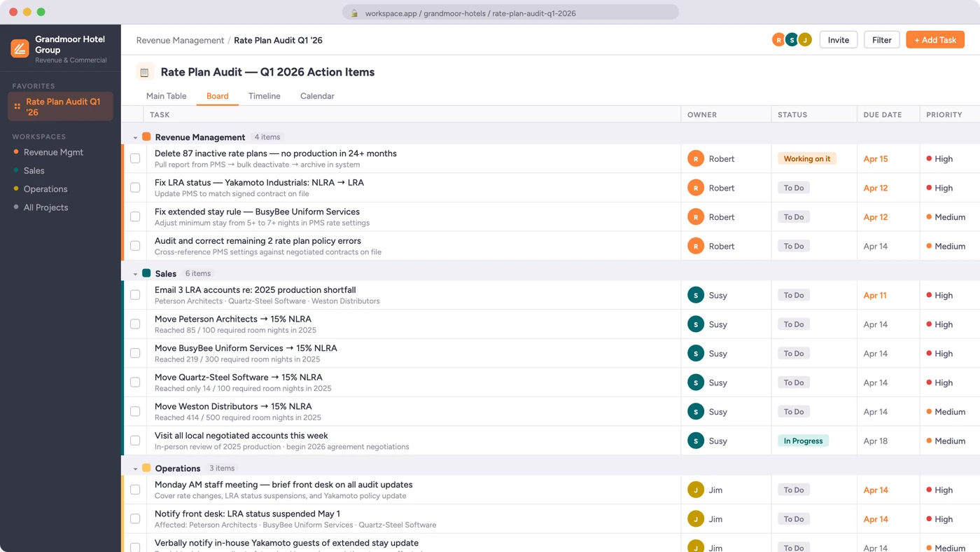Tick the checkbox for Move Quartz-Steel Software
This screenshot has width=980, height=552.
[x=135, y=382]
